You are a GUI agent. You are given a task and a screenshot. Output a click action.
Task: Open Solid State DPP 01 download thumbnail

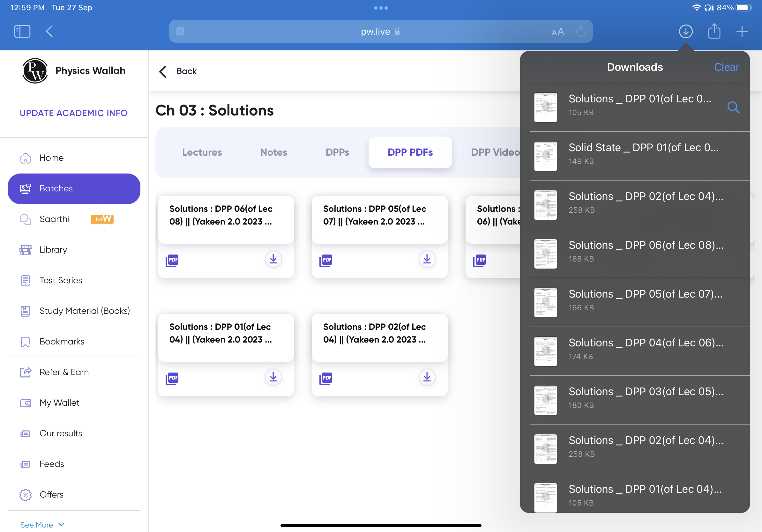(x=545, y=156)
